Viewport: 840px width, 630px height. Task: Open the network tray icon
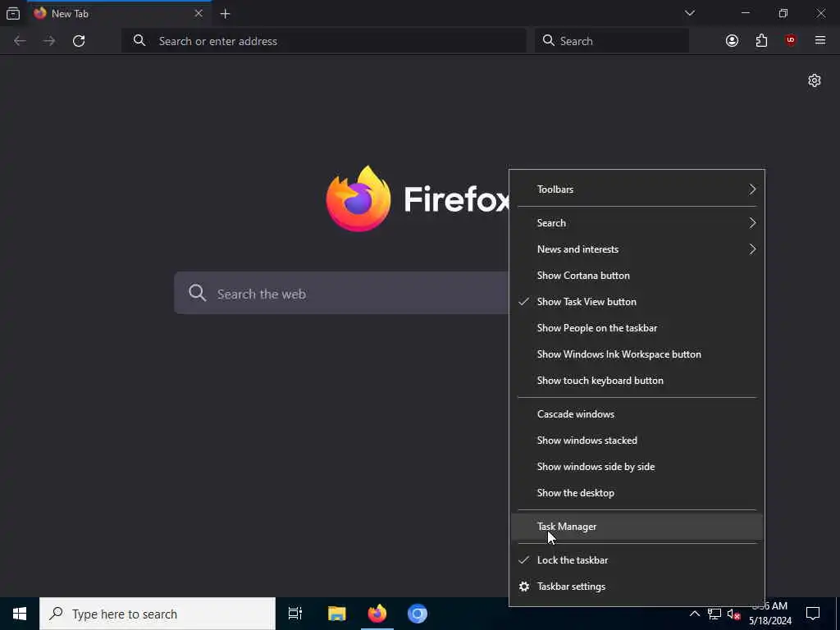(714, 614)
